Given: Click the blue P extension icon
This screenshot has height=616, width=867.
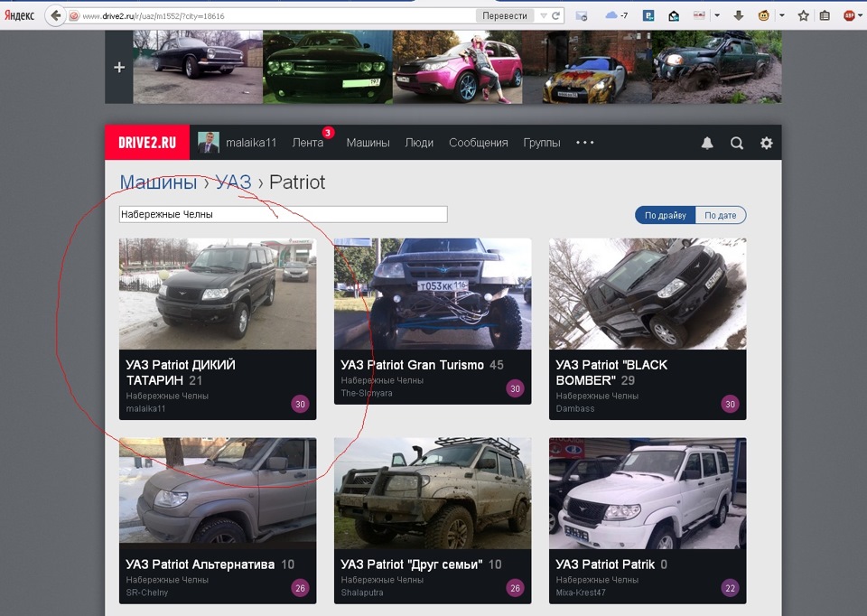Looking at the screenshot, I should (x=648, y=16).
